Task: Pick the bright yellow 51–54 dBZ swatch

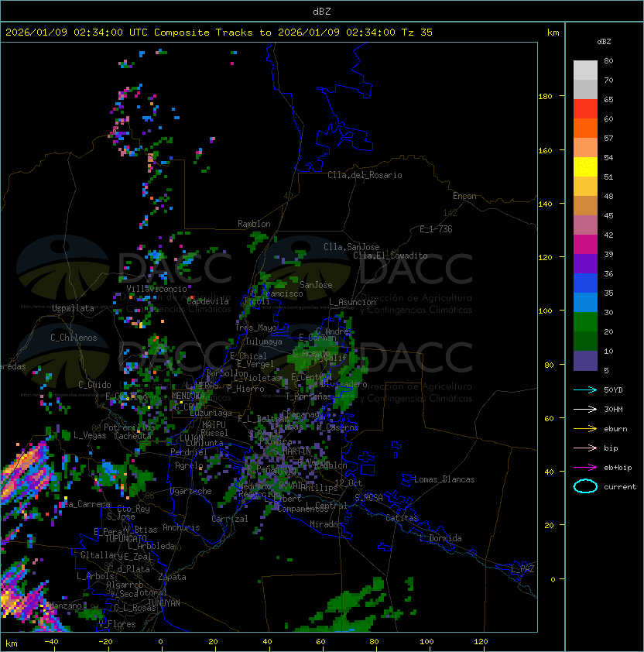Action: tap(585, 167)
